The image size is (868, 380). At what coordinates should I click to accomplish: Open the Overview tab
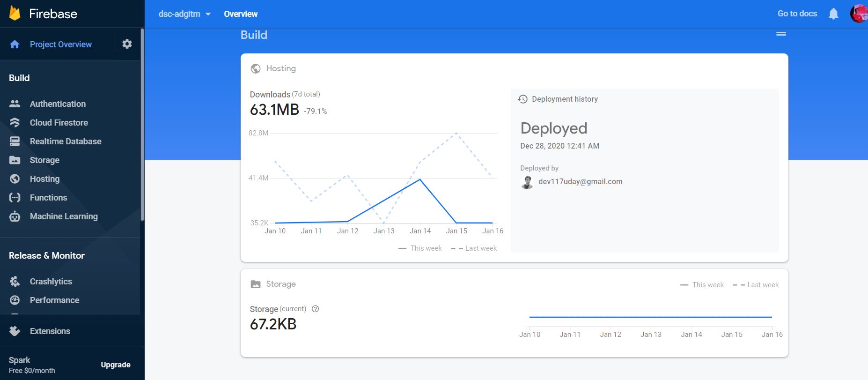tap(241, 14)
